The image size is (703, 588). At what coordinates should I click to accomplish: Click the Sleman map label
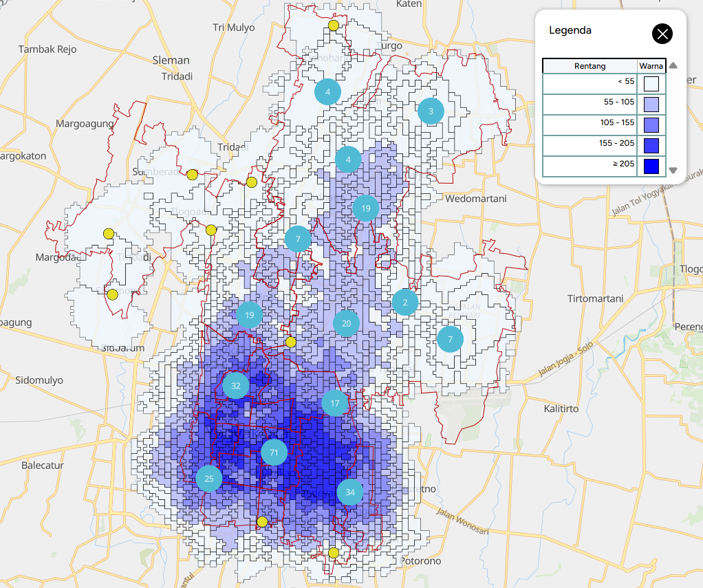click(x=171, y=60)
